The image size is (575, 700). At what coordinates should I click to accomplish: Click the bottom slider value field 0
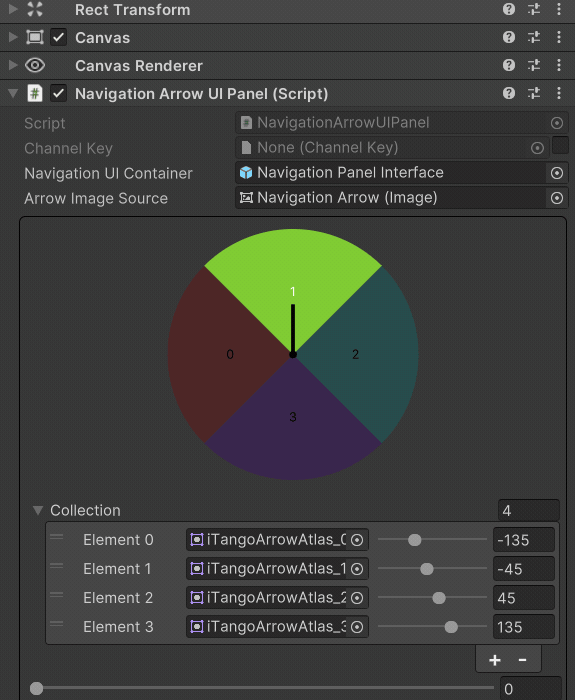[x=530, y=689]
